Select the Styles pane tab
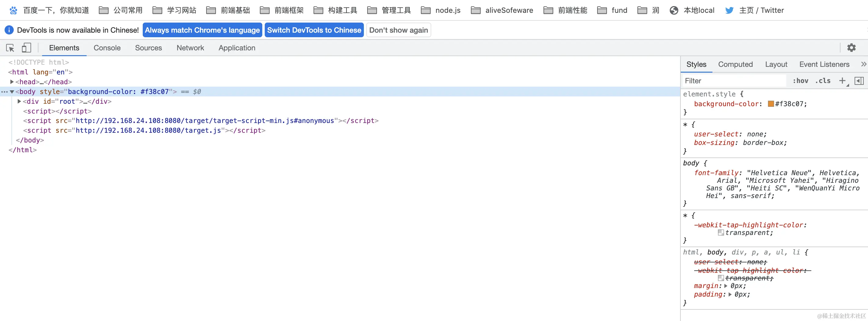868x321 pixels. tap(696, 64)
